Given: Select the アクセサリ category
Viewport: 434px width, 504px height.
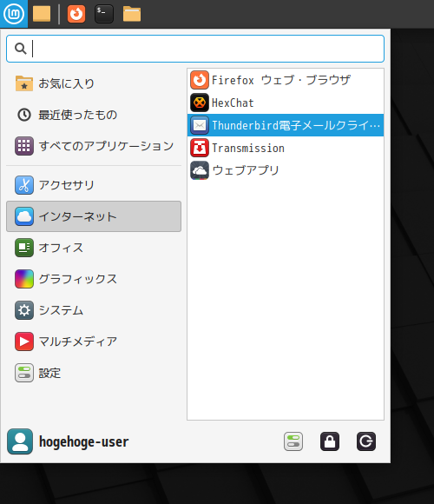Looking at the screenshot, I should (94, 185).
